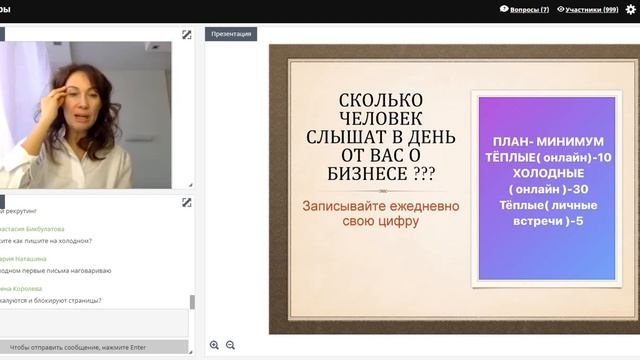Click chat message 'первые письма наговариваю'

tap(56, 271)
